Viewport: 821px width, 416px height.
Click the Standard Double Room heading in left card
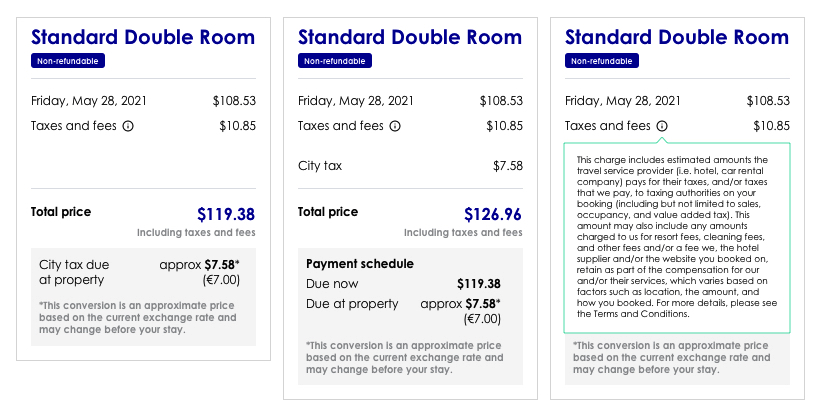click(x=143, y=37)
